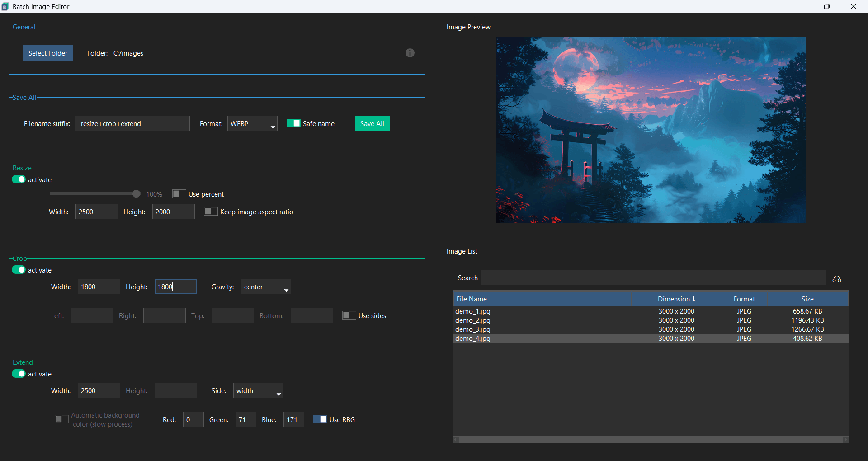Select demo_4.jpg in the image list
Viewport: 868px width, 461px height.
(651, 338)
